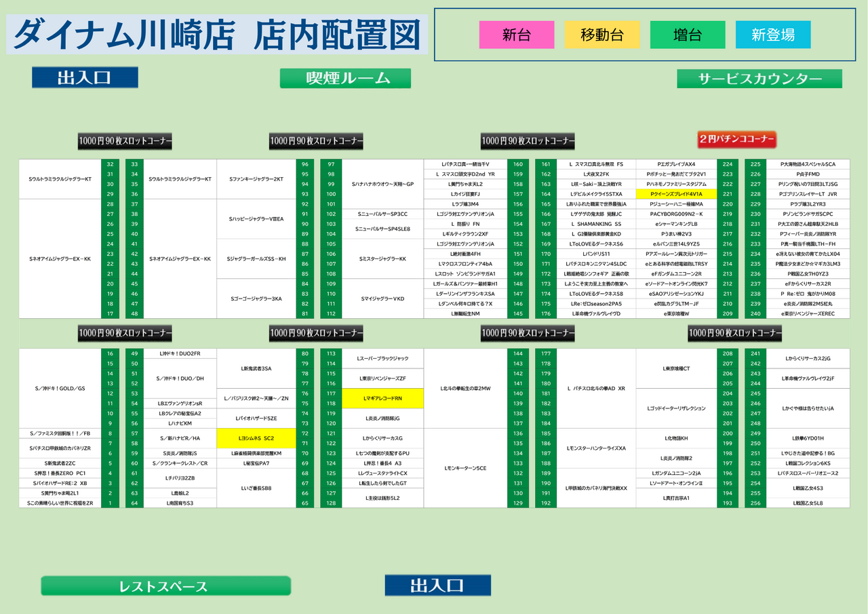Image resolution: width=868 pixels, height=614 pixels.
Task: Click the Lバイオハザード5ZE cell
Action: (256, 418)
